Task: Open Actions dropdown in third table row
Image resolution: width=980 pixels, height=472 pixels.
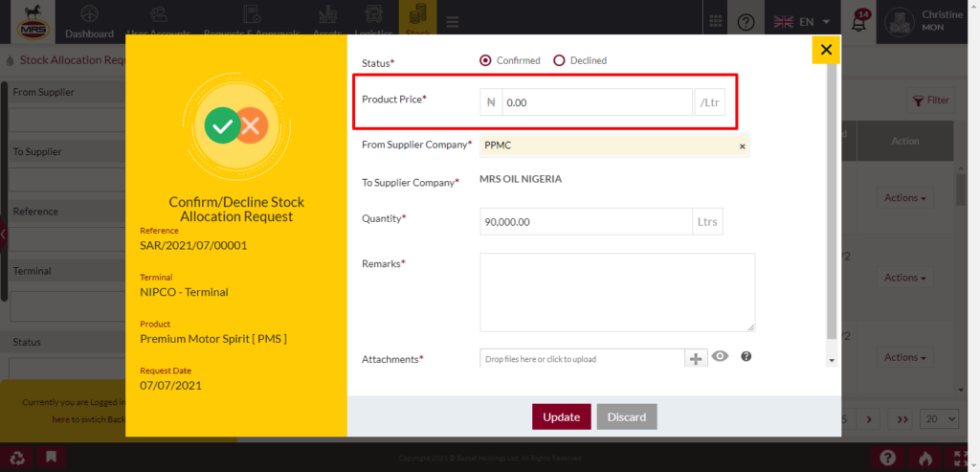Action: (905, 358)
